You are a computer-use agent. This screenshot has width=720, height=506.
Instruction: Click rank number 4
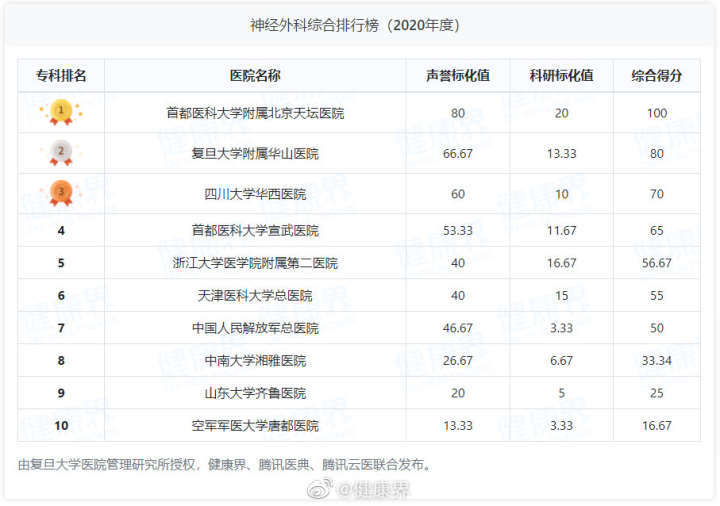[61, 231]
